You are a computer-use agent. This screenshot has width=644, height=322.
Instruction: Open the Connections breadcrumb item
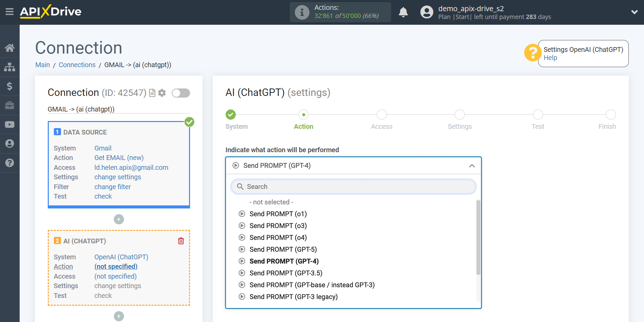(x=77, y=65)
